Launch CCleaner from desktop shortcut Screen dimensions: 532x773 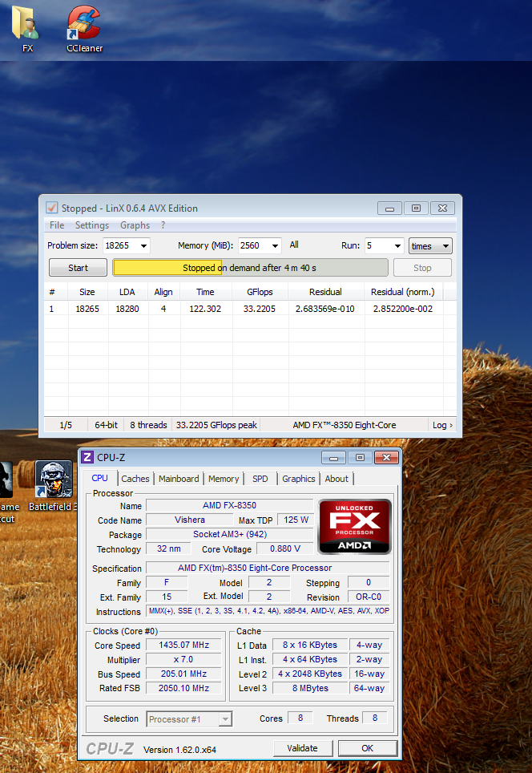tap(84, 27)
